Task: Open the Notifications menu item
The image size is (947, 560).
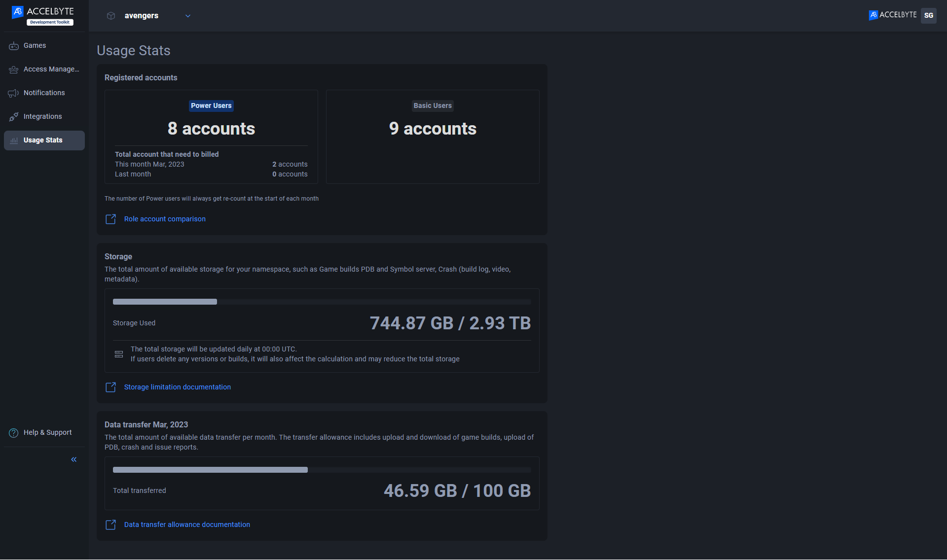Action: tap(44, 93)
